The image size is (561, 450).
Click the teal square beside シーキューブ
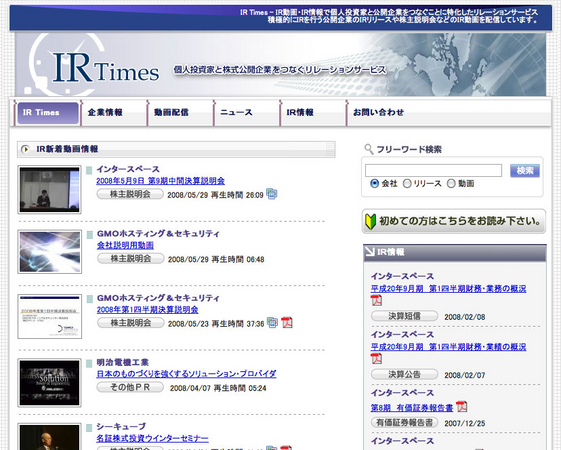pos(89,427)
